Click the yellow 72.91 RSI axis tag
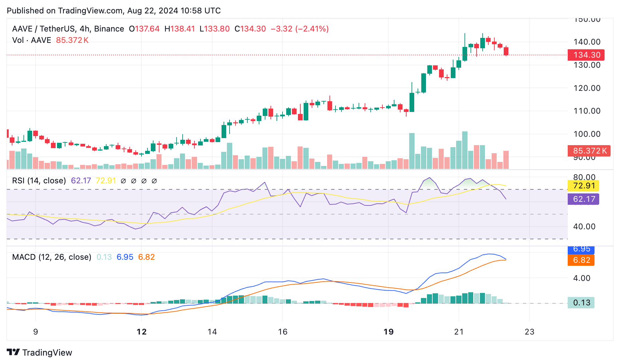Viewport: 620px width, 364px height. (x=583, y=186)
